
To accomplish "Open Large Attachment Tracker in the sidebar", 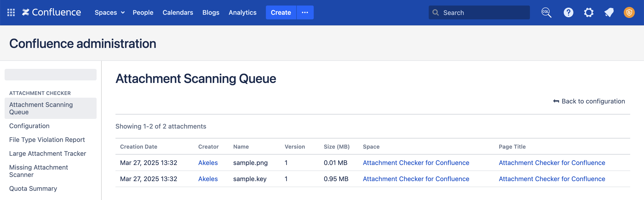I will coord(48,153).
